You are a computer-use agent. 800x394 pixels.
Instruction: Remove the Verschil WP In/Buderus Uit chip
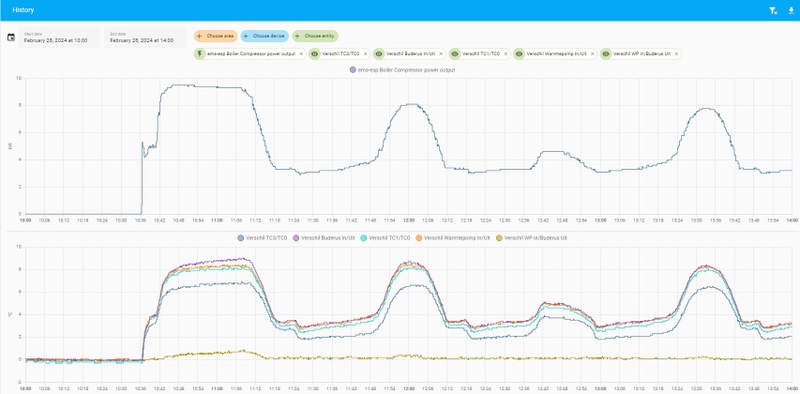coord(677,54)
